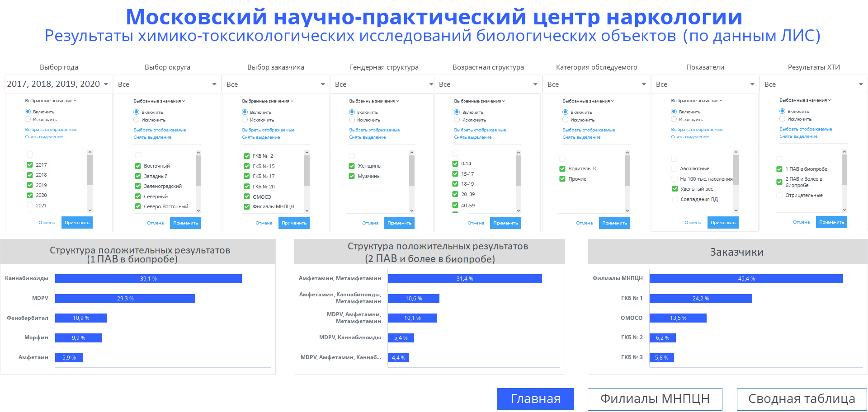868x412 pixels.
Task: Expand the "Выбор округа" dropdown
Action: point(167,84)
